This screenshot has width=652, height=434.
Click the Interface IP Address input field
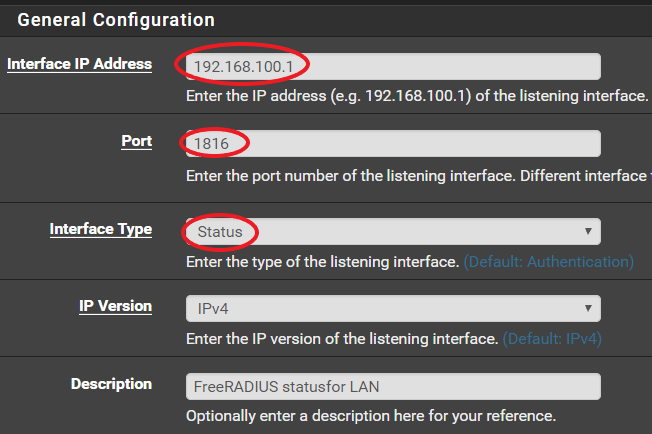(x=392, y=66)
